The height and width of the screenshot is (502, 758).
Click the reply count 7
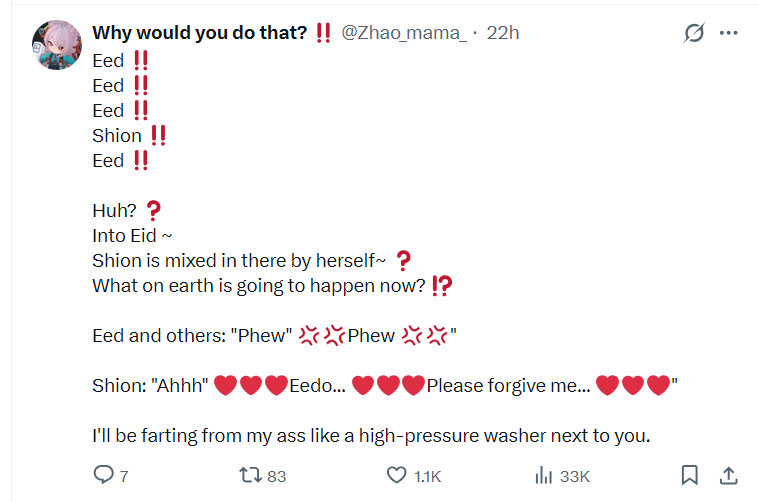click(124, 476)
